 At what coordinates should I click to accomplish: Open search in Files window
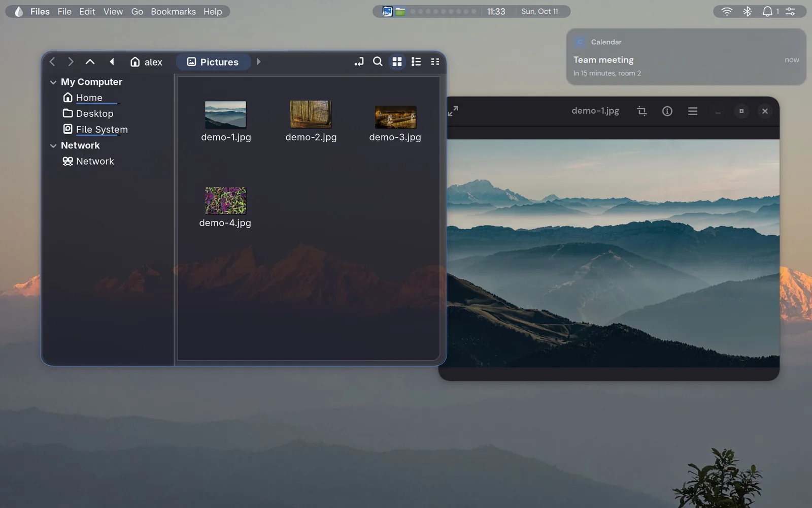378,62
